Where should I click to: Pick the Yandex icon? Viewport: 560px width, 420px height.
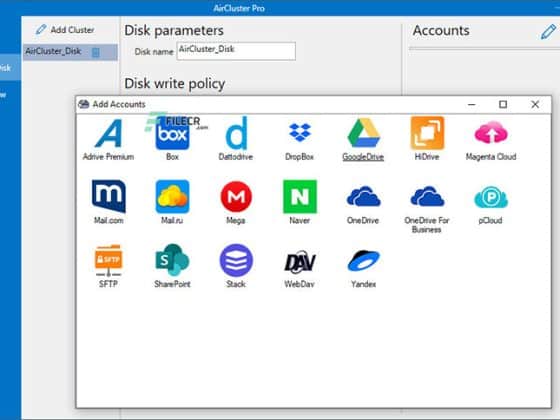364,260
